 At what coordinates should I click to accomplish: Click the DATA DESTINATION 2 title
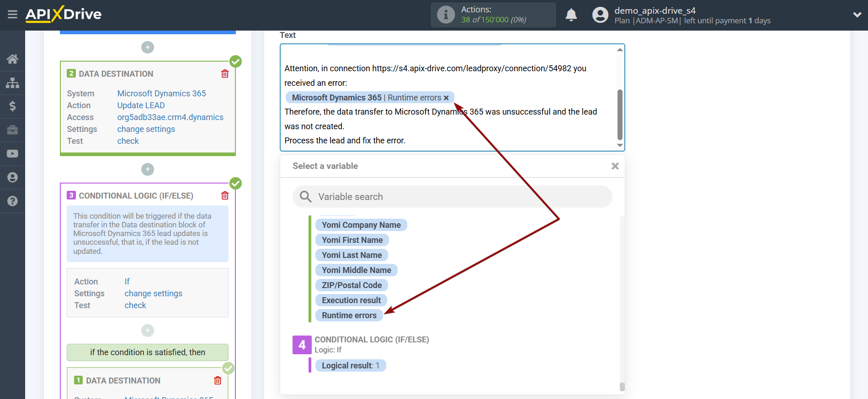point(116,74)
